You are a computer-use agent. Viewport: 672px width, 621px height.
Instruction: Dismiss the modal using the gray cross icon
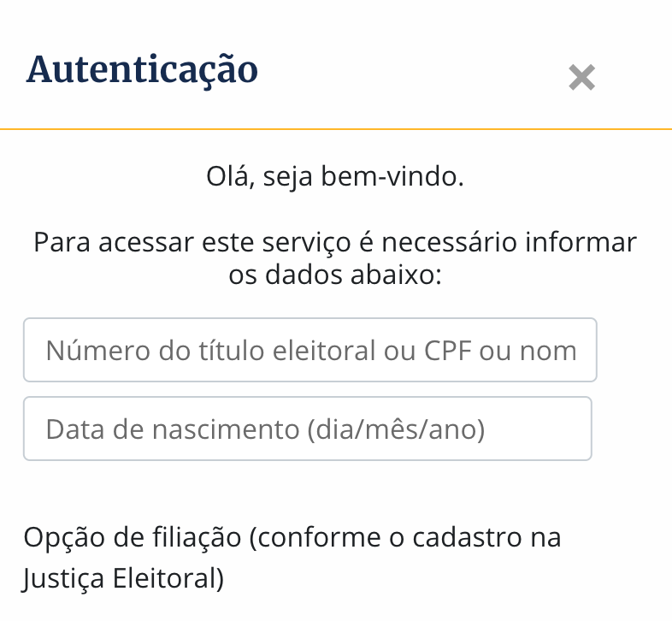tap(581, 78)
